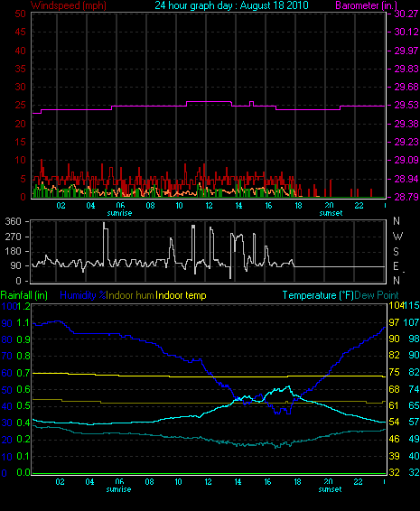Click wind direction value 180
The height and width of the screenshot is (511, 420).
coord(13,251)
